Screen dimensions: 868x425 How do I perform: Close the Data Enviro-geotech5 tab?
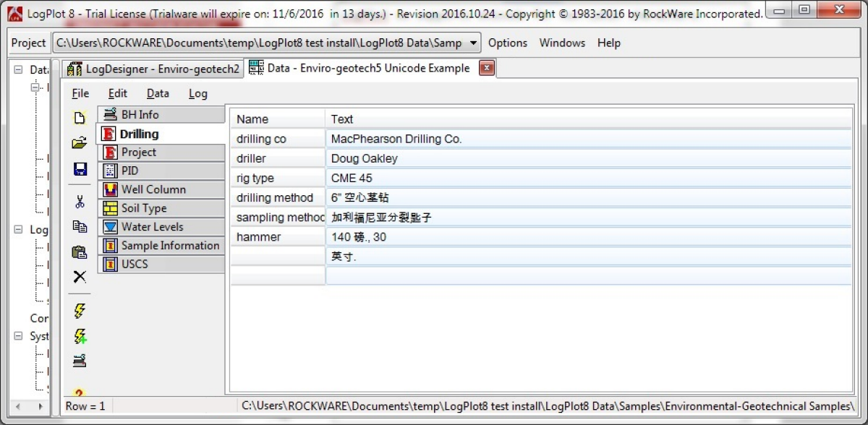coord(487,69)
